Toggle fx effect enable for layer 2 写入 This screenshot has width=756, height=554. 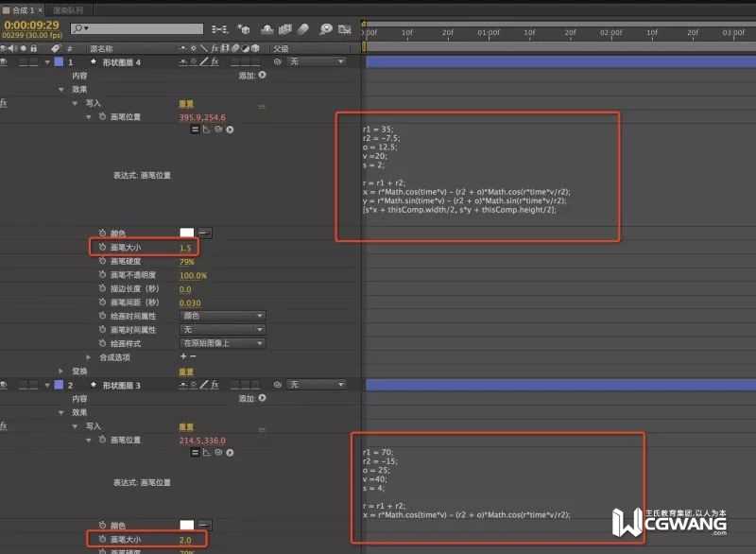tap(4, 425)
